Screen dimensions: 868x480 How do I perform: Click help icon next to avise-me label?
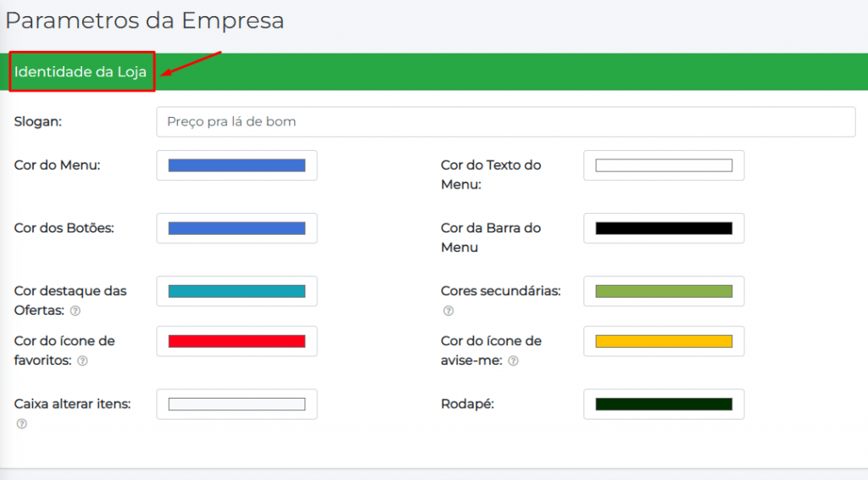(513, 361)
